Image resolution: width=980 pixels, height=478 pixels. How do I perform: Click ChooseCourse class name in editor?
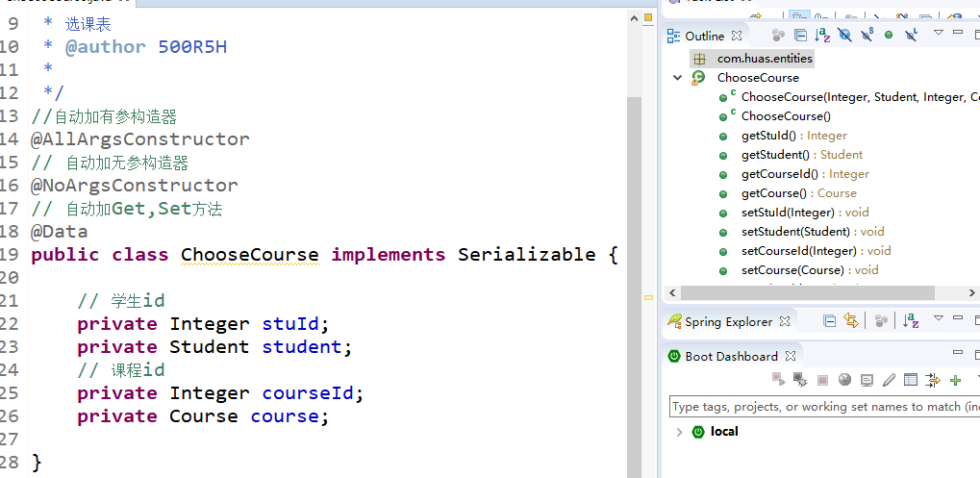pyautogui.click(x=250, y=255)
